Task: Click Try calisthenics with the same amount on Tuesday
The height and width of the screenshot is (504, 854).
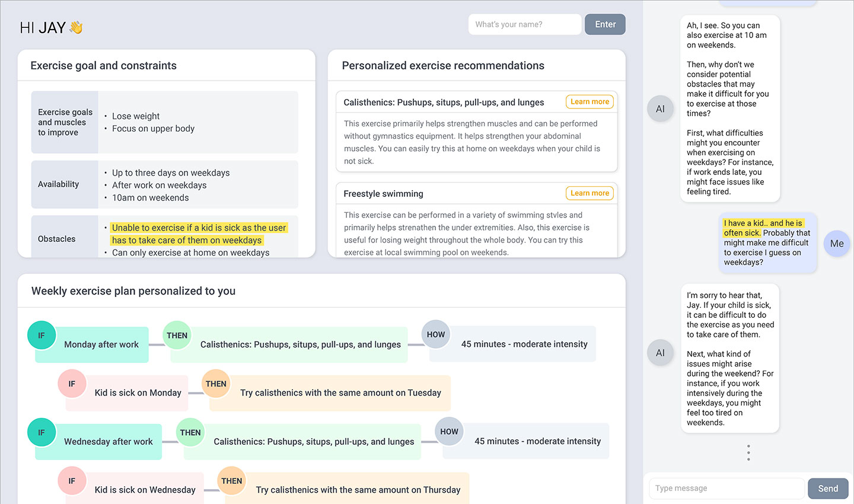Action: [330, 393]
